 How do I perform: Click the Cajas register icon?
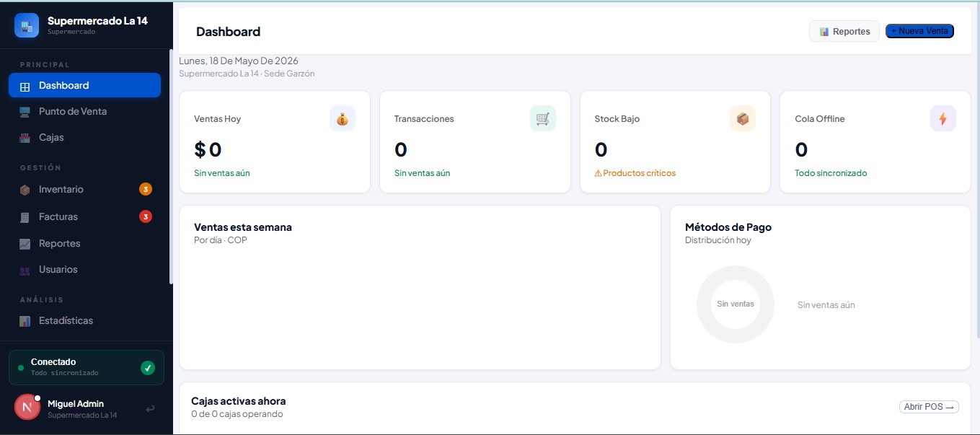(x=25, y=138)
